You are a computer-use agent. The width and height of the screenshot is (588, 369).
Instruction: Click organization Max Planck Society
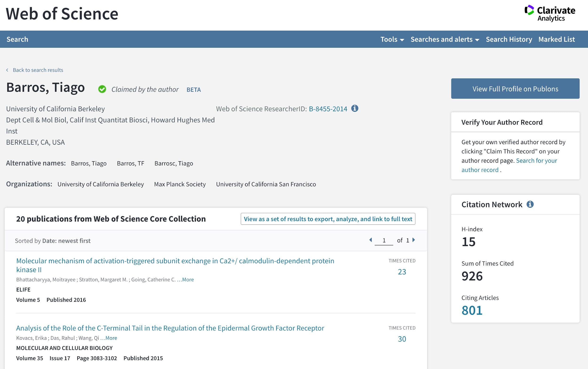tap(180, 184)
